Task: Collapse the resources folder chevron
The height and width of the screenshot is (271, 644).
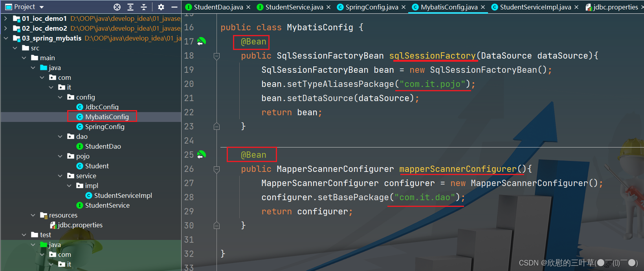Action: click(x=33, y=215)
